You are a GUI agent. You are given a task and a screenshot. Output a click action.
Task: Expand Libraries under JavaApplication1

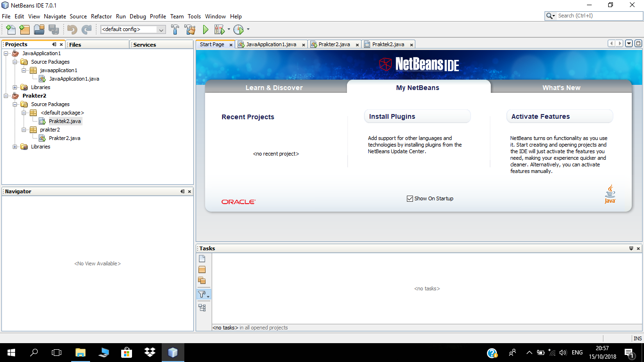(15, 87)
